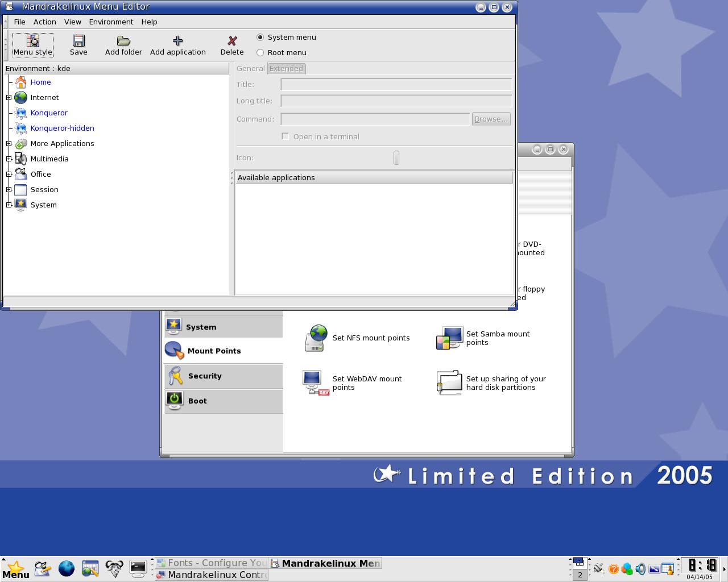Launch the web browser globe on the panel
Viewport: 728px width, 582px height.
[x=66, y=568]
